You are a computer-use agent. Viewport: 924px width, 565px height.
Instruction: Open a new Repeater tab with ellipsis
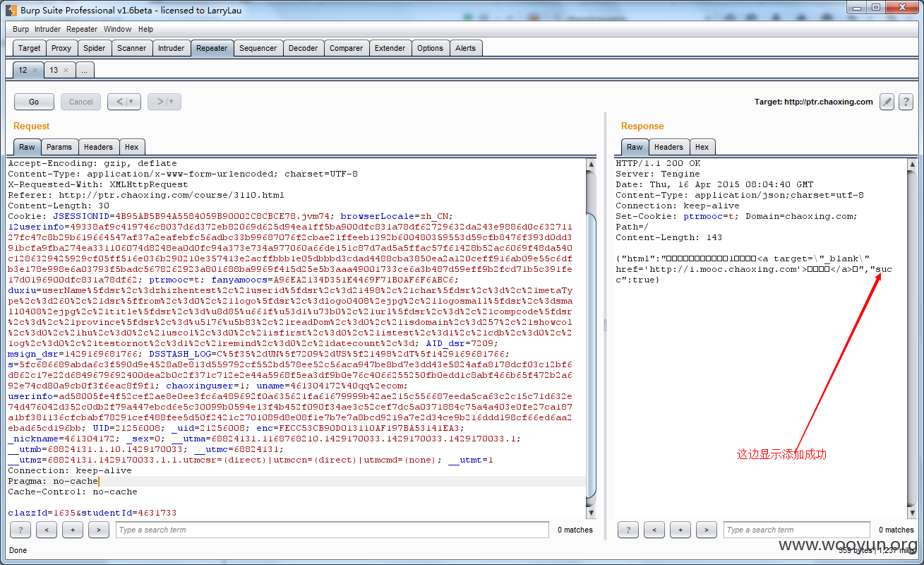[84, 70]
